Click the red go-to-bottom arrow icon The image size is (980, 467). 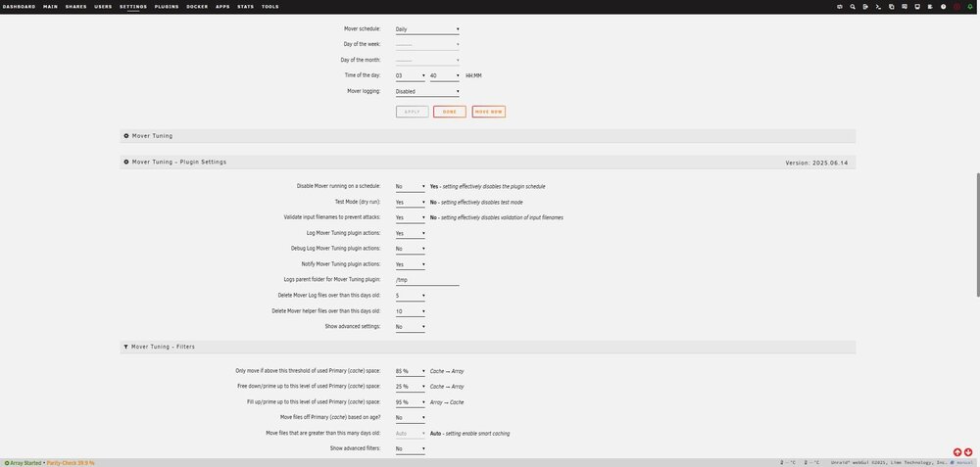969,452
